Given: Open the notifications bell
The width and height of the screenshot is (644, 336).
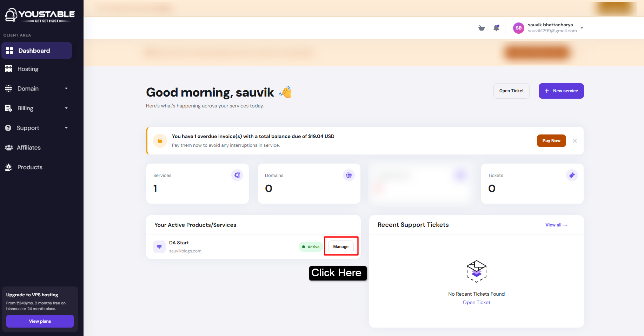Looking at the screenshot, I should click(496, 28).
